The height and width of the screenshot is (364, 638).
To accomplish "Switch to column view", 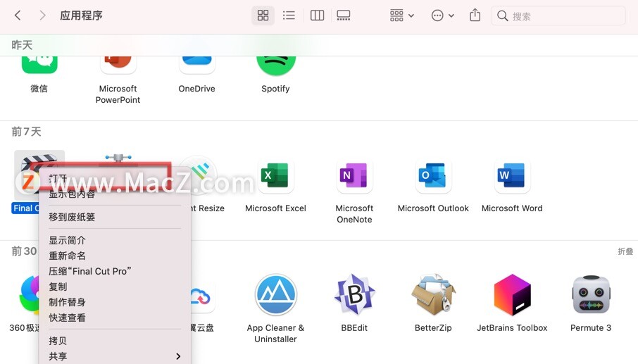I will [317, 16].
